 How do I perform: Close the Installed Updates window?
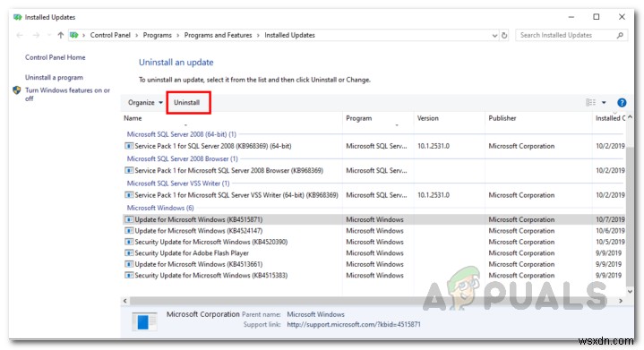622,17
